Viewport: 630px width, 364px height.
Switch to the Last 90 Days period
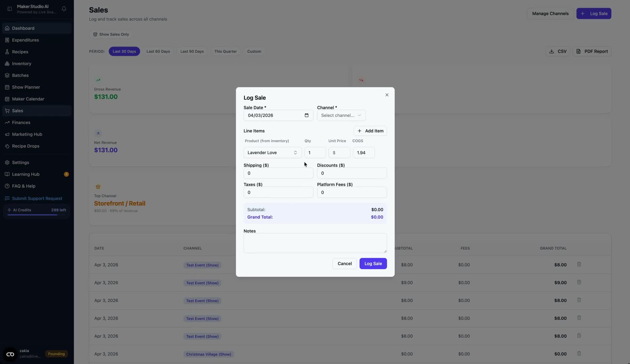(x=192, y=51)
